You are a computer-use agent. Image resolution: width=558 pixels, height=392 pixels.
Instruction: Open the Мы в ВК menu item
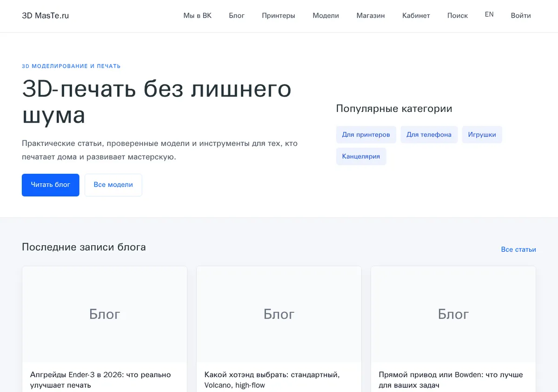tap(197, 16)
